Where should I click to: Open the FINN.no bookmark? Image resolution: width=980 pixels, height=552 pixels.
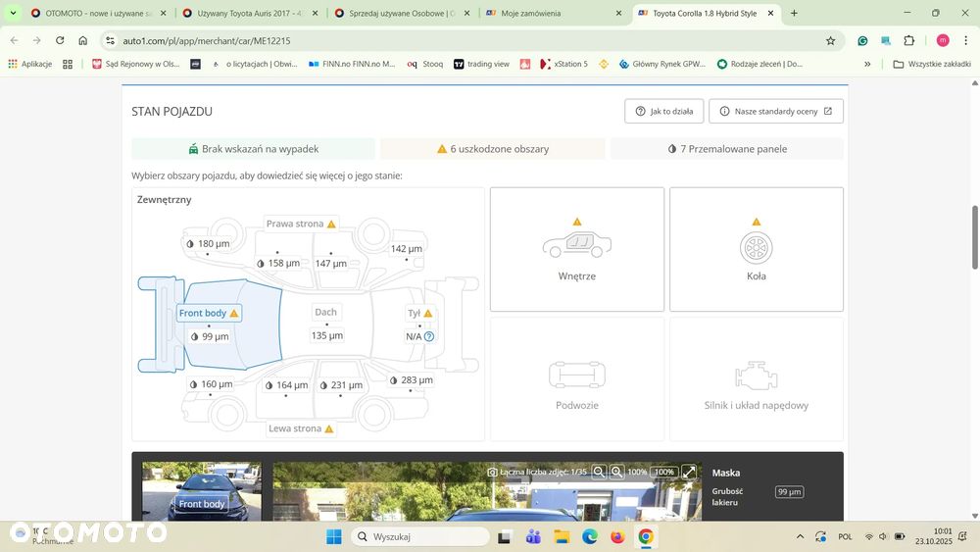tap(352, 64)
